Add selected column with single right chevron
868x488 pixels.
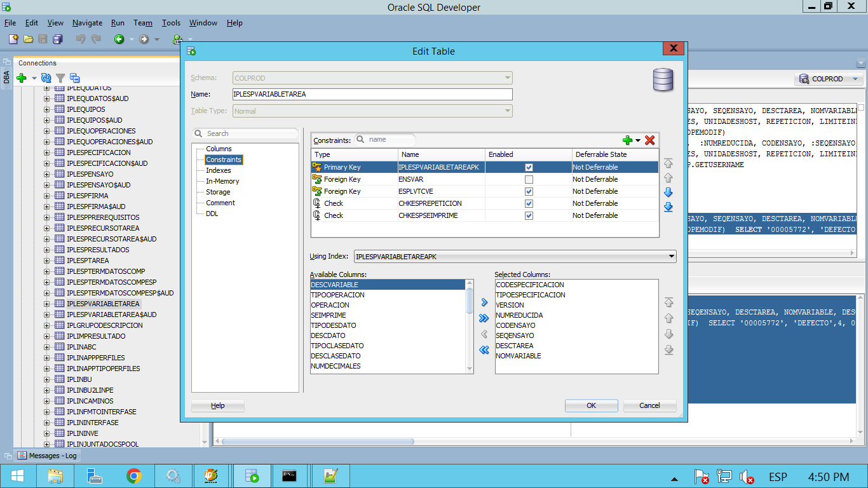coord(484,302)
